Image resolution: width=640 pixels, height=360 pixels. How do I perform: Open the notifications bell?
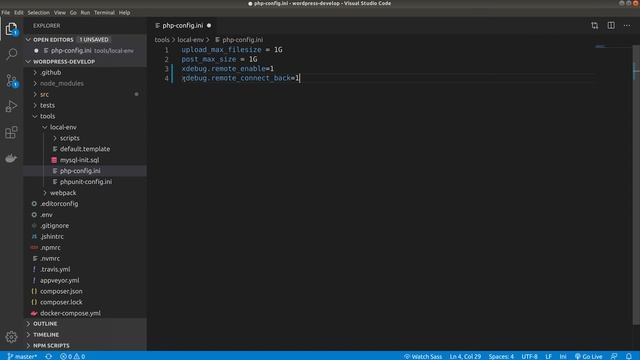point(629,356)
